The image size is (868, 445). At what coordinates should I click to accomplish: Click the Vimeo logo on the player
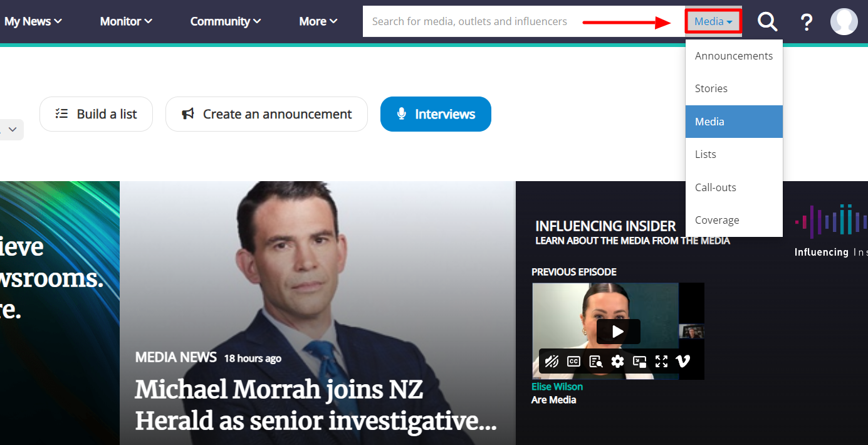pos(683,361)
